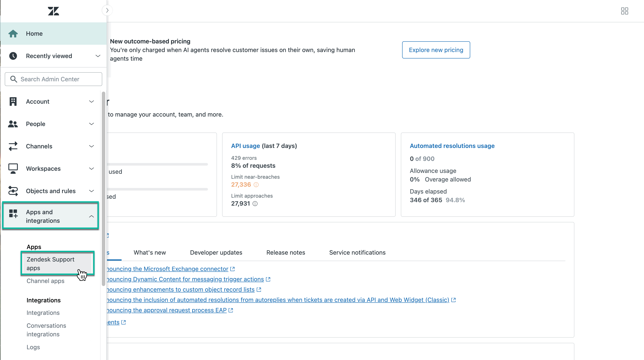The height and width of the screenshot is (360, 644).
Task: Open the Service notifications tab
Action: [357, 252]
